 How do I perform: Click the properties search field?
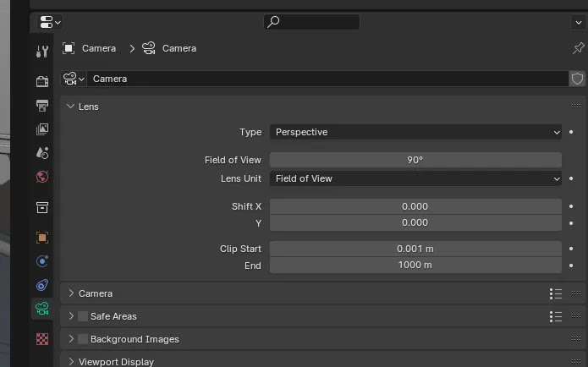(311, 22)
